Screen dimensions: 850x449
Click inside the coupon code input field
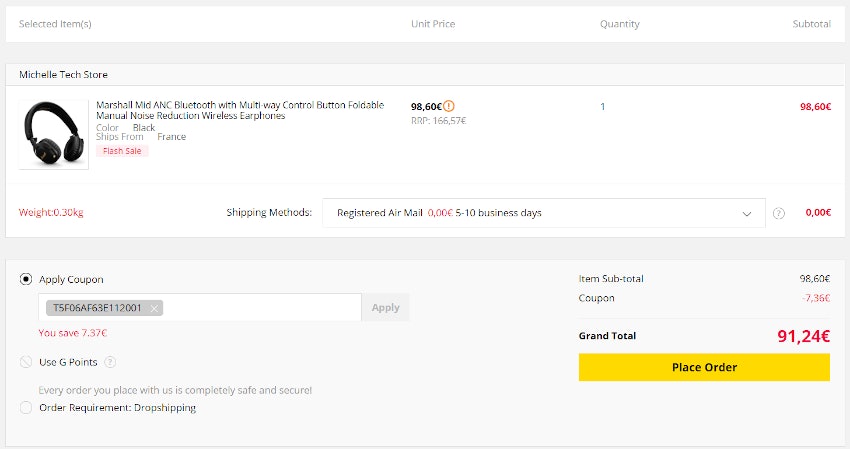(x=260, y=308)
